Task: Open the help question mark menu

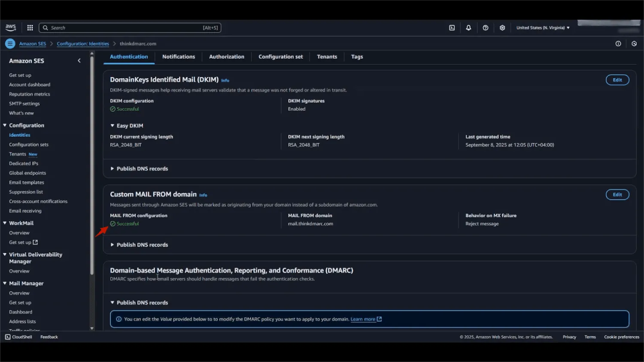Action: [x=486, y=28]
